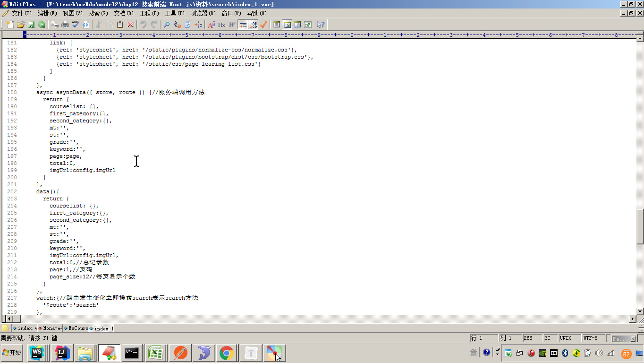
Task: Click the orange check mark toolbar icon
Action: point(263,25)
